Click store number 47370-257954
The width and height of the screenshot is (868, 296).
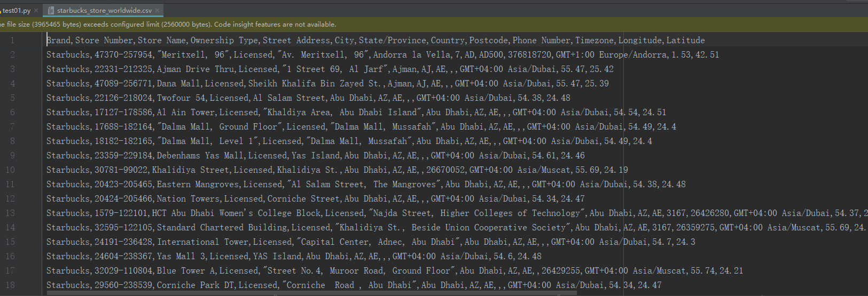(123, 55)
